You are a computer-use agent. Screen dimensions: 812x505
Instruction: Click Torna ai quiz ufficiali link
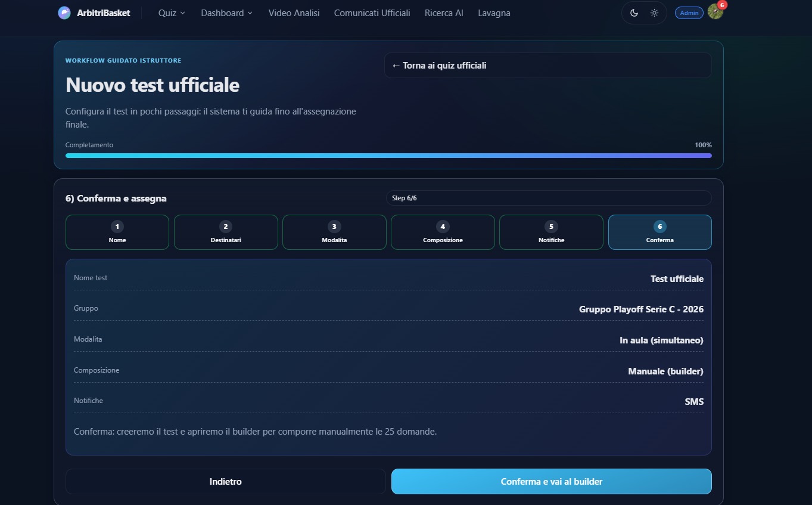(x=548, y=66)
